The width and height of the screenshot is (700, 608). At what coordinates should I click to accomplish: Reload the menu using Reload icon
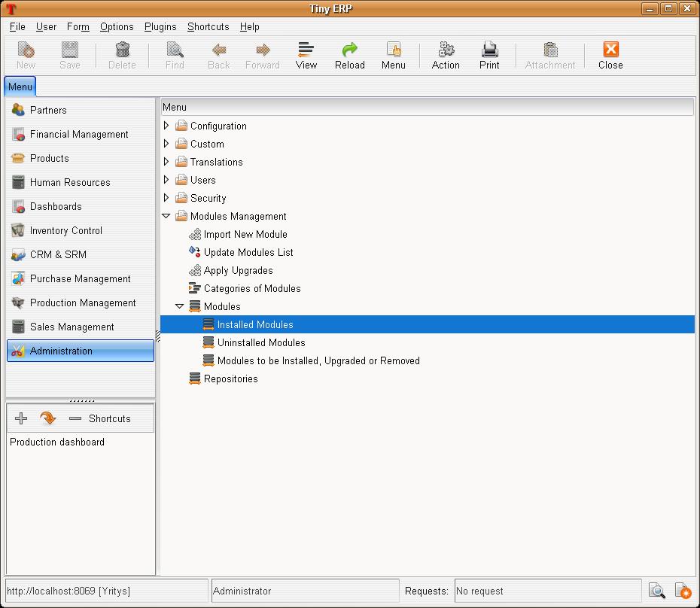click(349, 50)
